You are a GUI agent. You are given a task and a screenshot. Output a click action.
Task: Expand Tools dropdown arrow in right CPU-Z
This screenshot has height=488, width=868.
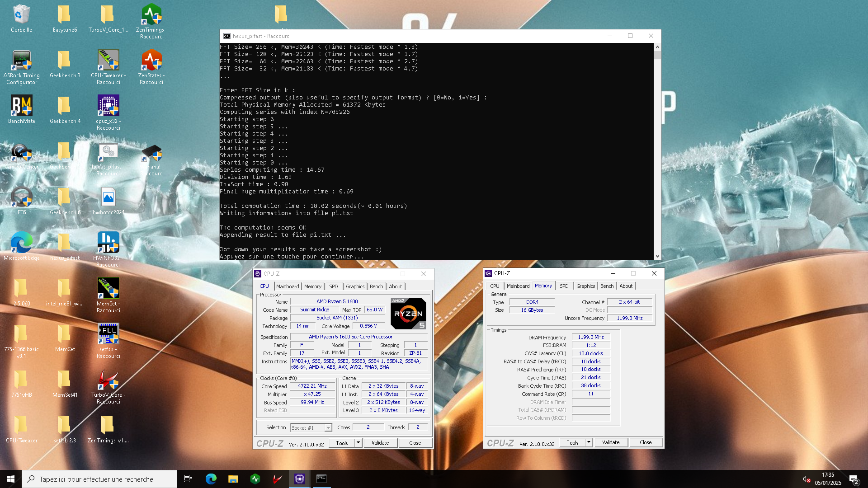click(589, 442)
